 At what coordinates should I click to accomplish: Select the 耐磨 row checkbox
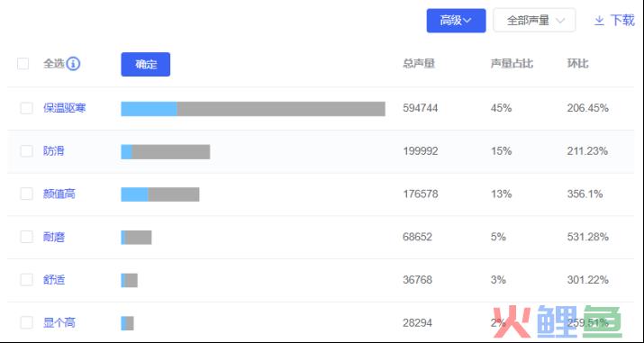[27, 237]
